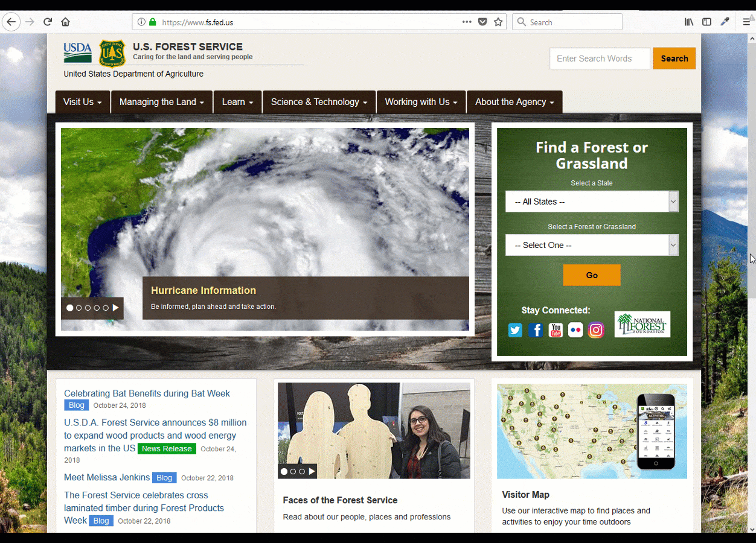Click the USDA logo
This screenshot has height=543, width=756.
tap(78, 53)
